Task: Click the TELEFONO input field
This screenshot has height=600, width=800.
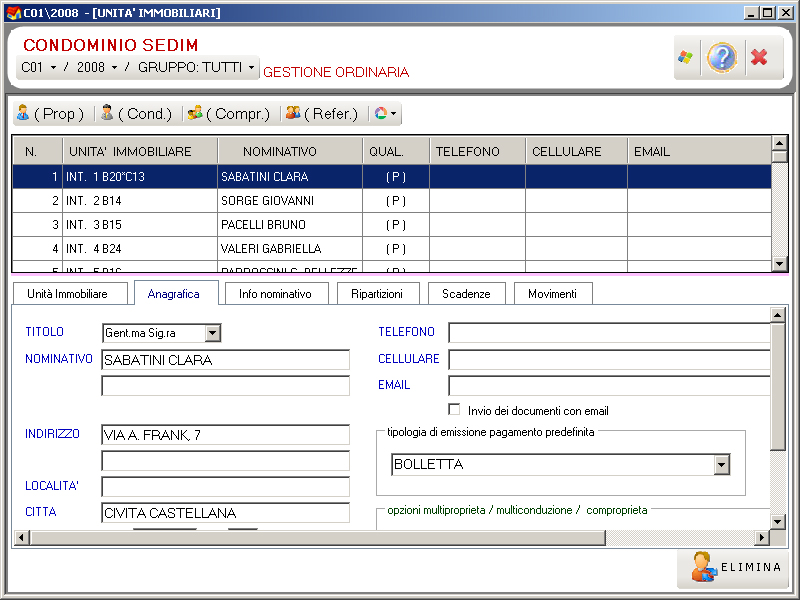Action: tap(609, 333)
